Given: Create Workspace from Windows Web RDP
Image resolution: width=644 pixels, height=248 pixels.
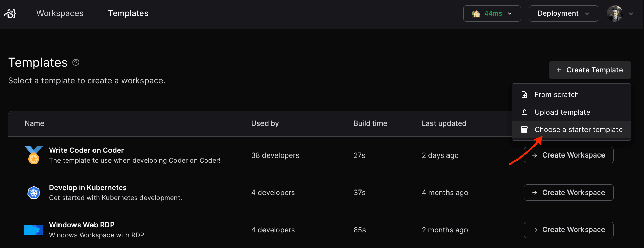Looking at the screenshot, I should click(569, 230).
